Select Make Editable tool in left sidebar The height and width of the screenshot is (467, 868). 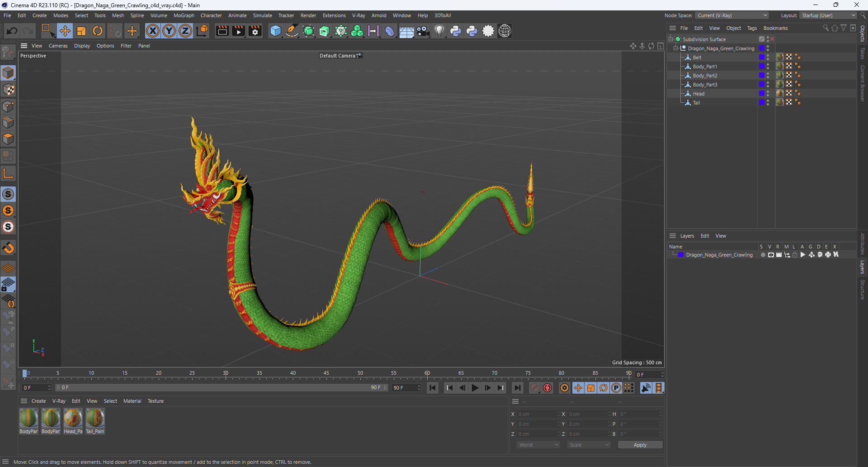point(8,52)
